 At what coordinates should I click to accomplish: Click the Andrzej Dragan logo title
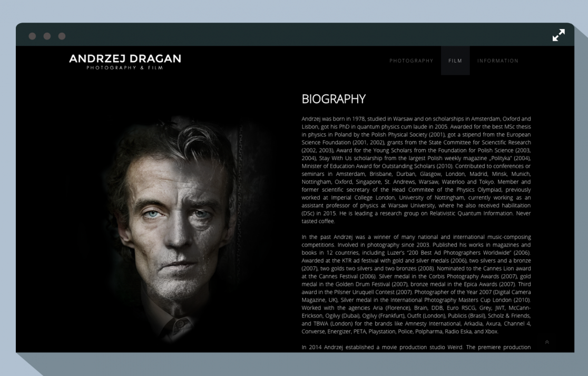coord(125,58)
